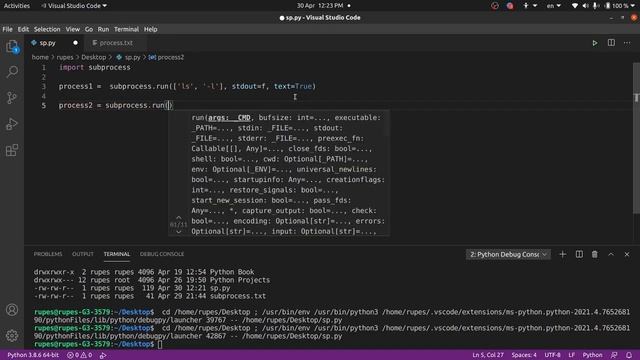Run Python file with play icon

tap(595, 43)
